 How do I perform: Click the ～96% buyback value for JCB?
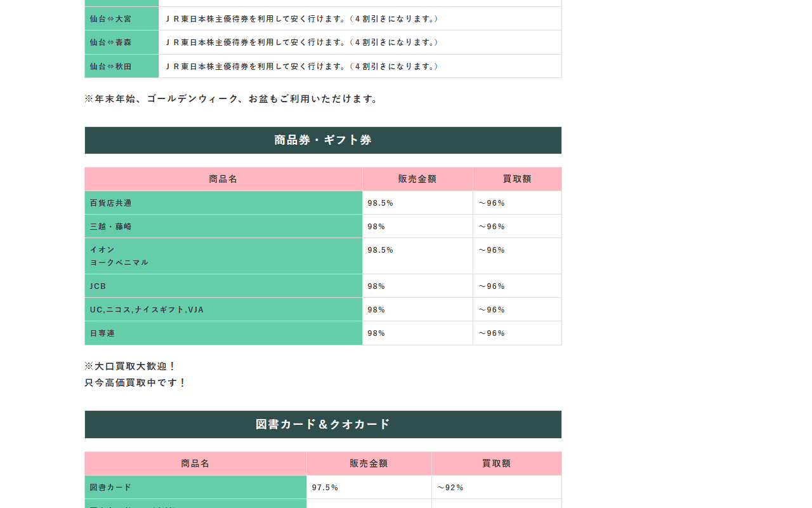coord(492,286)
